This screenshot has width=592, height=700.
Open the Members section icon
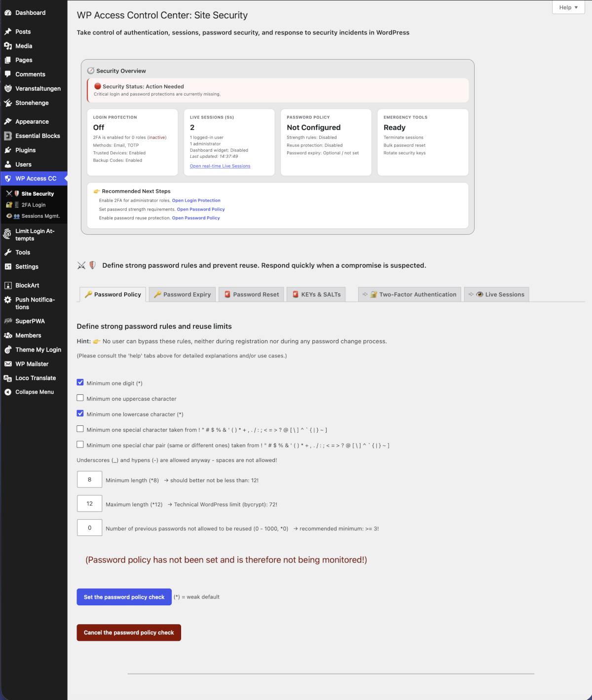click(x=8, y=335)
